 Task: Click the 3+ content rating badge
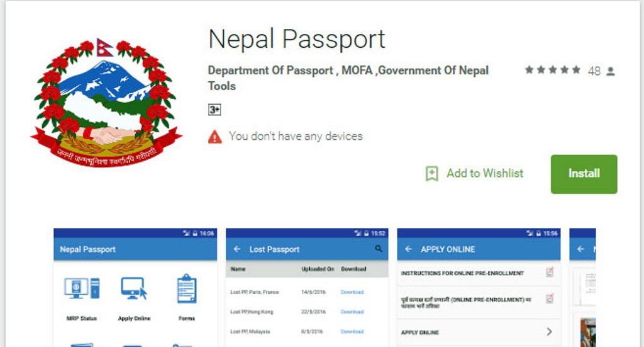[x=214, y=110]
